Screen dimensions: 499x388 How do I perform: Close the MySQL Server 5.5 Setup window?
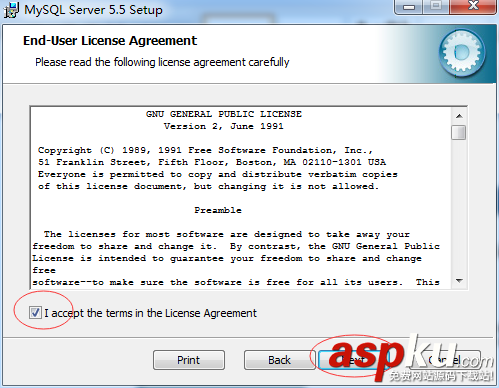coord(473,7)
